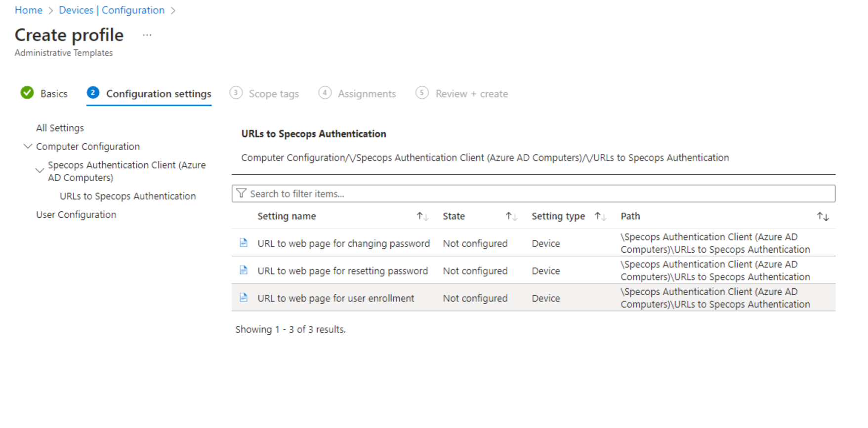Click the path cell of resetting password row
This screenshot has height=428, width=868.
tap(715, 271)
